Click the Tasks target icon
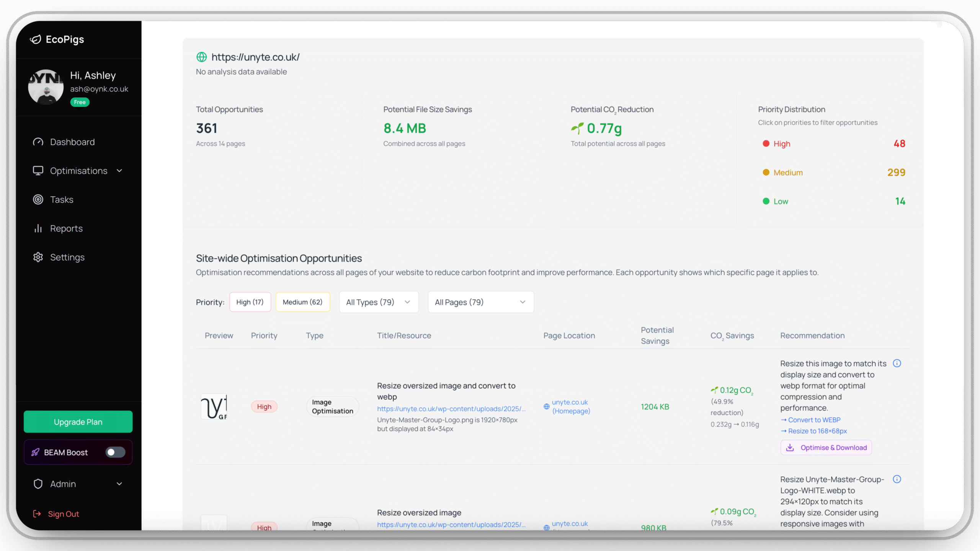Screen dimensions: 980x551 click(38, 199)
